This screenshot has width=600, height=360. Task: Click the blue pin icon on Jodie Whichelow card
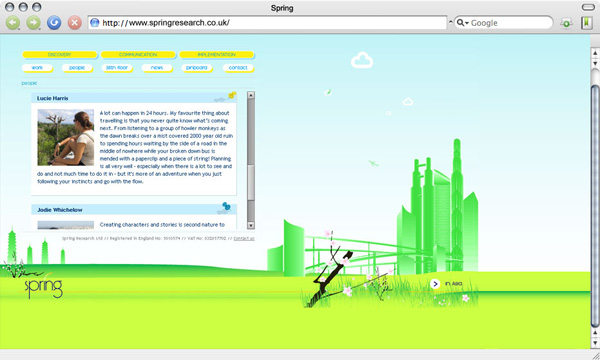pos(226,206)
